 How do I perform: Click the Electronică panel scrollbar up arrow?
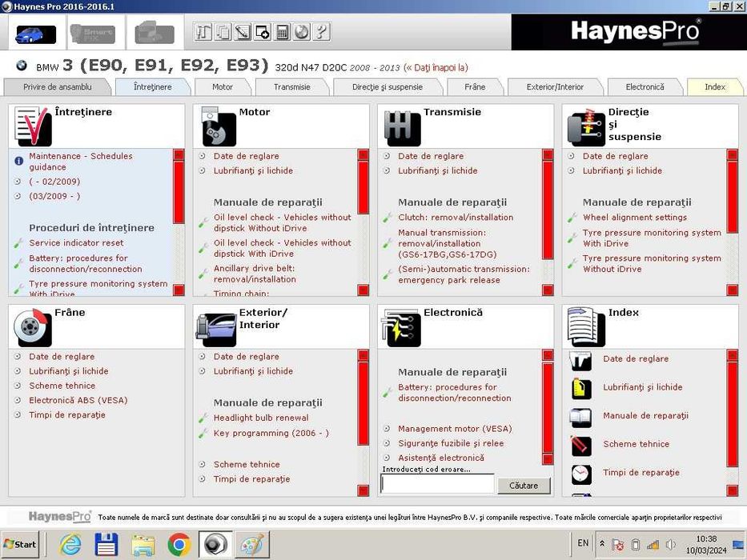548,354
